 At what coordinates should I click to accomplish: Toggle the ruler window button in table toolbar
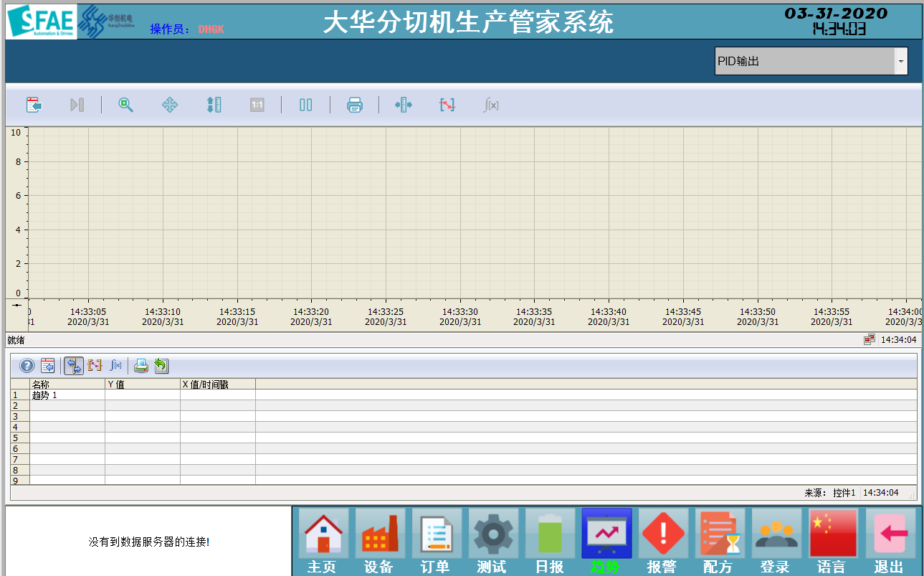(73, 366)
